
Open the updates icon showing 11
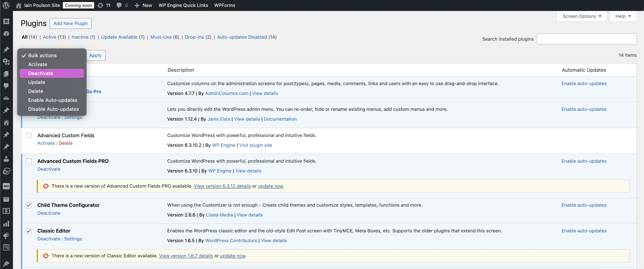coord(100,5)
